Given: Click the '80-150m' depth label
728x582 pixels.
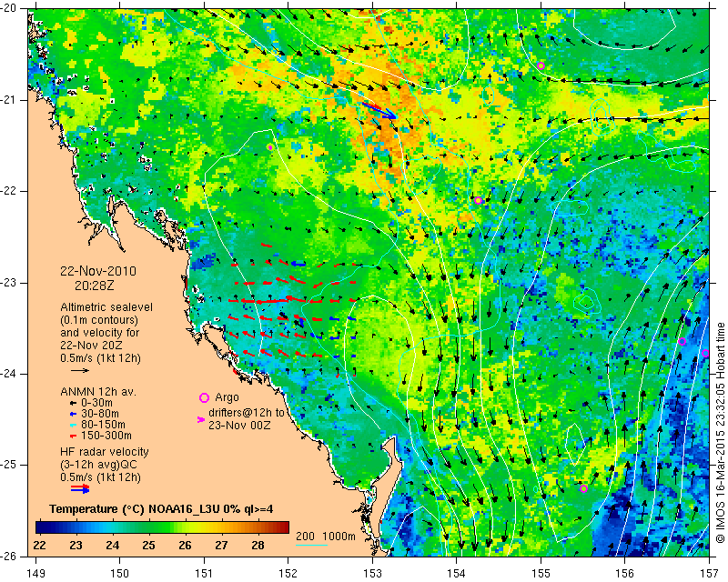Looking at the screenshot, I should click(103, 425).
